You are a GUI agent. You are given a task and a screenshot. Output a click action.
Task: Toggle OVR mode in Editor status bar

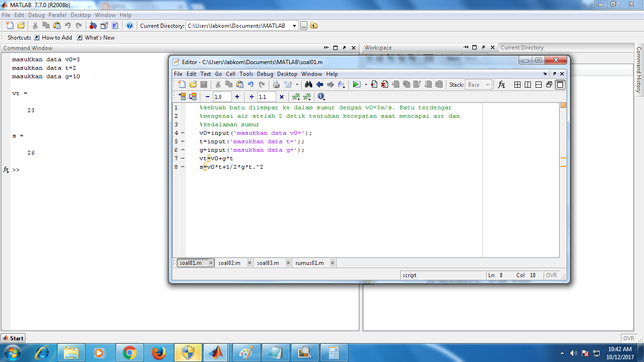click(x=552, y=275)
